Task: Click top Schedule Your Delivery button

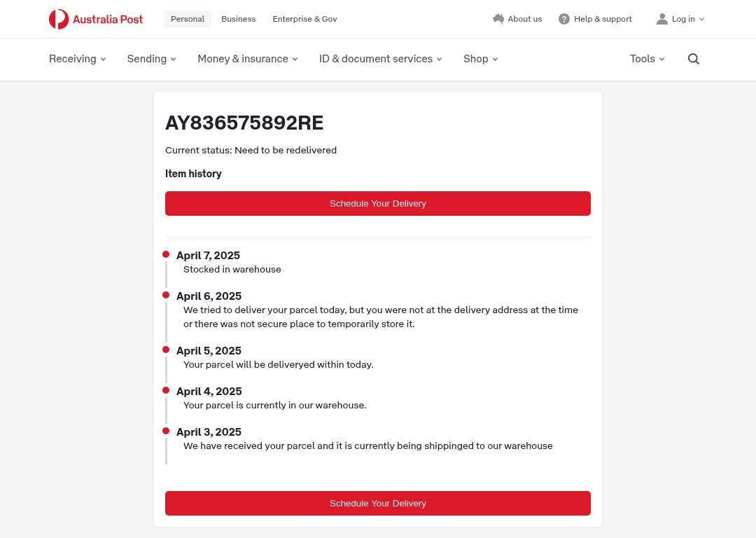Action: tap(377, 204)
